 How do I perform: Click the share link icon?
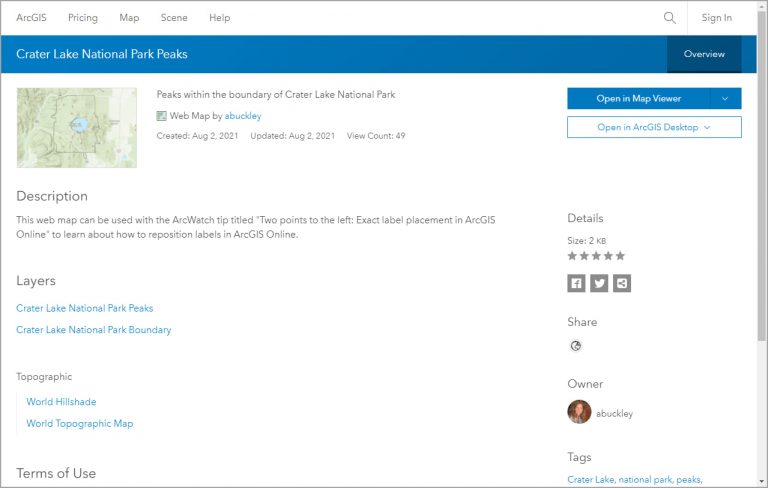(622, 284)
